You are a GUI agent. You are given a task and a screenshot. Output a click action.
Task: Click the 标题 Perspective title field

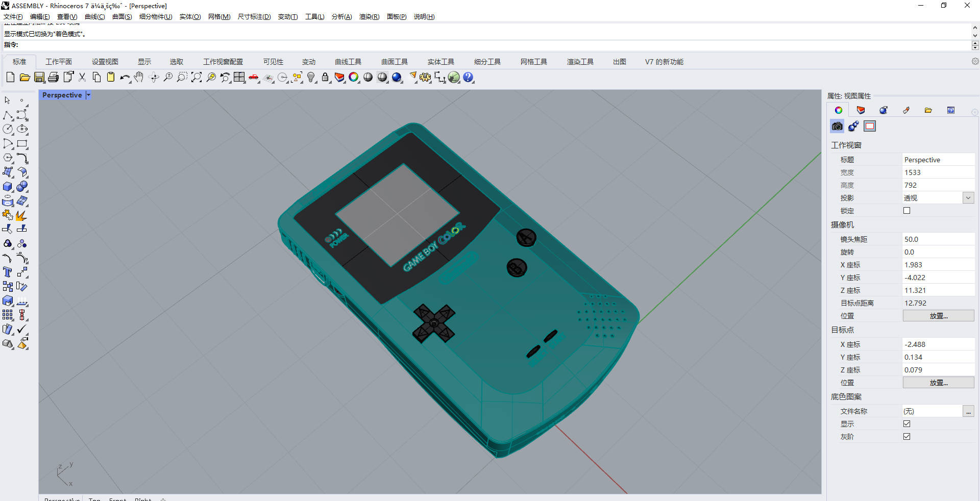(938, 160)
